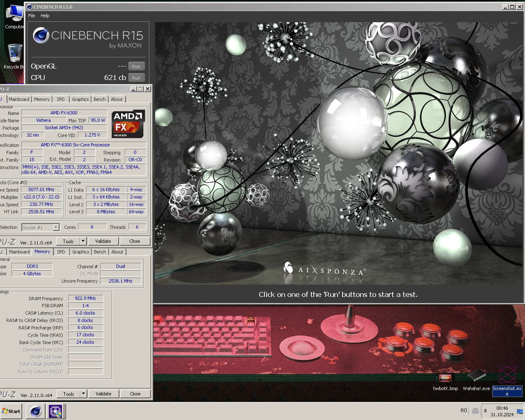Click the Dual channel value field
Image resolution: width=525 pixels, height=420 pixels.
[121, 266]
